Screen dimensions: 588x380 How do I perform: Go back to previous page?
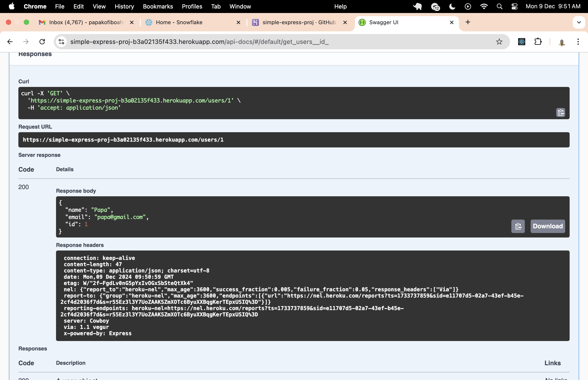(x=10, y=42)
